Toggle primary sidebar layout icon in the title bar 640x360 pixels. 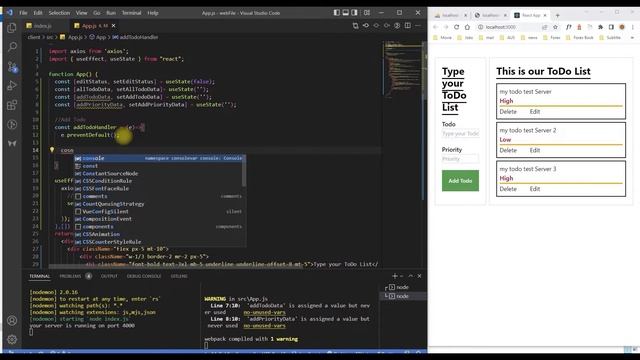[337, 13]
